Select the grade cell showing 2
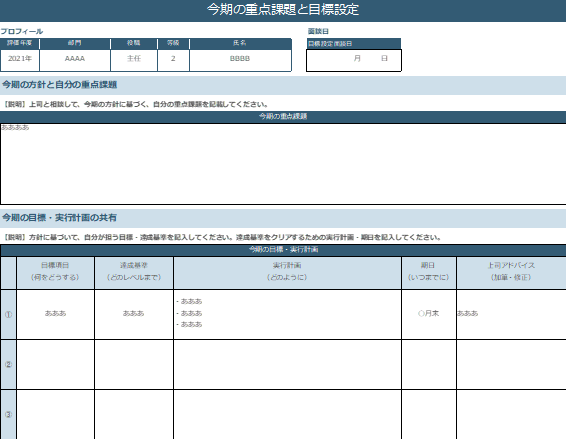567x440 pixels. coord(173,59)
